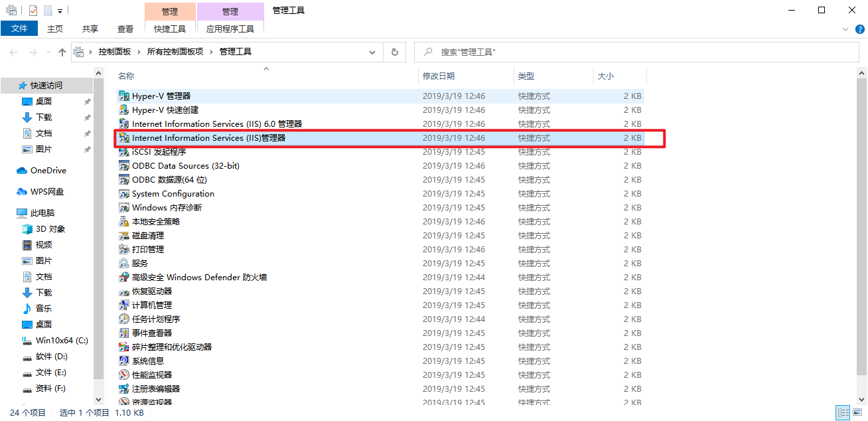Open the 查看 ribbon tab
The image size is (868, 421).
[125, 29]
